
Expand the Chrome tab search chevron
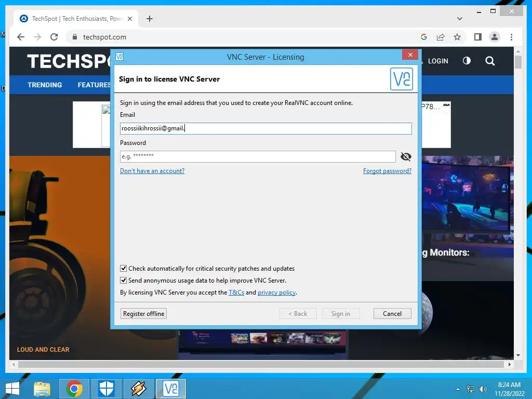(x=460, y=19)
